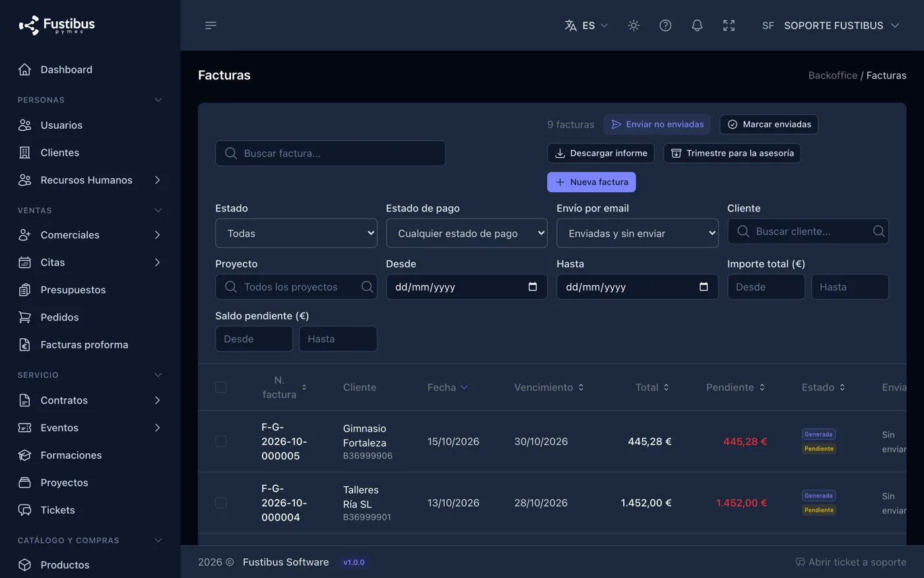Check invoice F-G-2026-10-000005 row
Viewport: 924px width, 578px height.
click(x=221, y=441)
